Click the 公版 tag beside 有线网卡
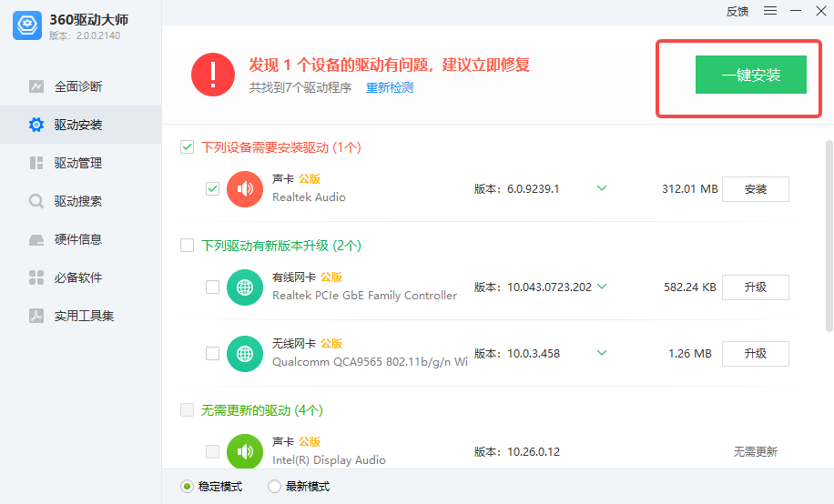This screenshot has width=834, height=504. tap(331, 277)
